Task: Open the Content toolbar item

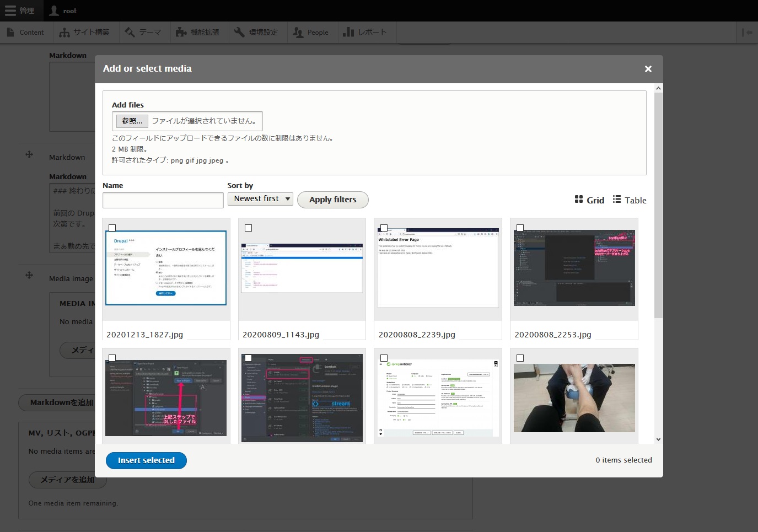Action: [x=25, y=33]
